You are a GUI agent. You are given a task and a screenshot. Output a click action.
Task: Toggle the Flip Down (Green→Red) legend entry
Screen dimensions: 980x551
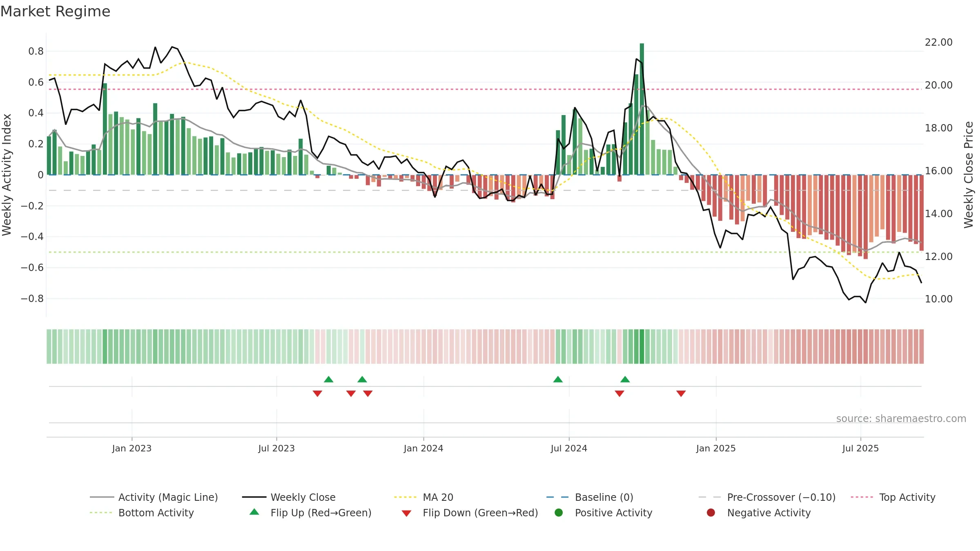click(470, 513)
